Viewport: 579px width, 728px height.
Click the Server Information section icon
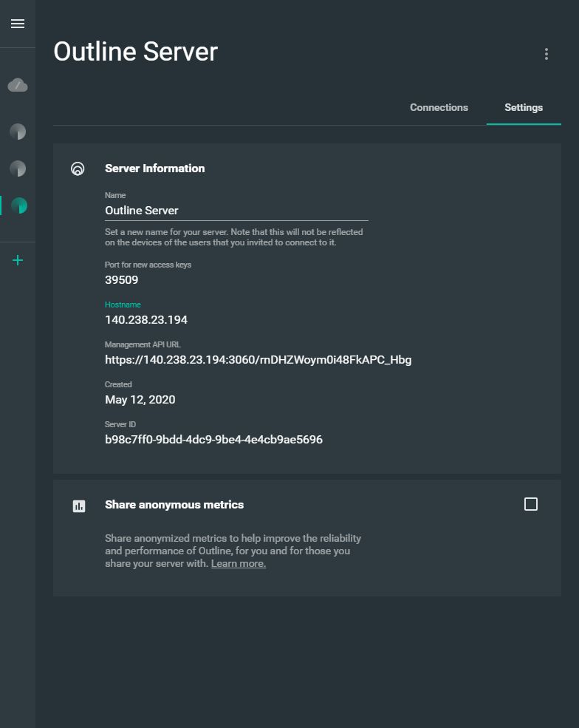click(78, 169)
